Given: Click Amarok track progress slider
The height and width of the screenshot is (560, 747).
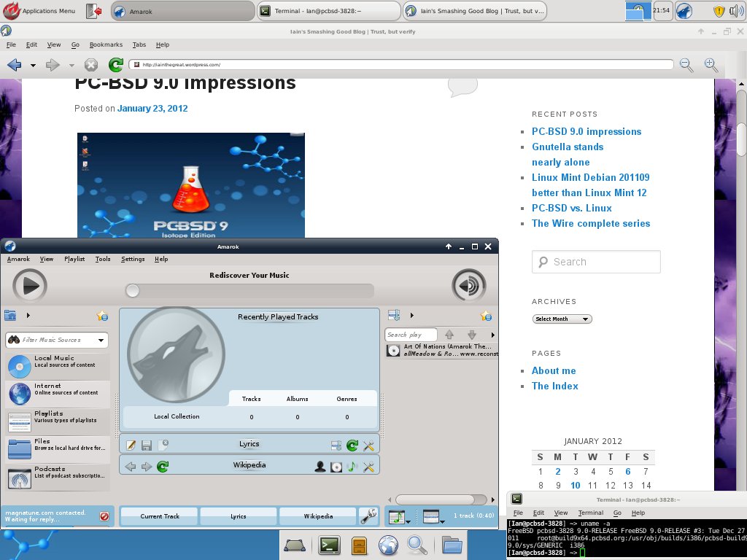Looking at the screenshot, I should tap(249, 290).
